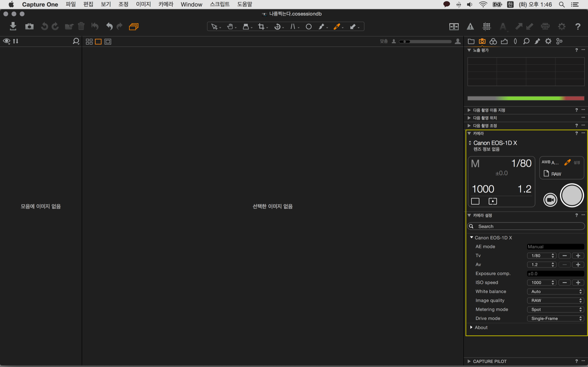Start live view with video camera icon
This screenshot has height=367, width=588.
pyautogui.click(x=550, y=200)
